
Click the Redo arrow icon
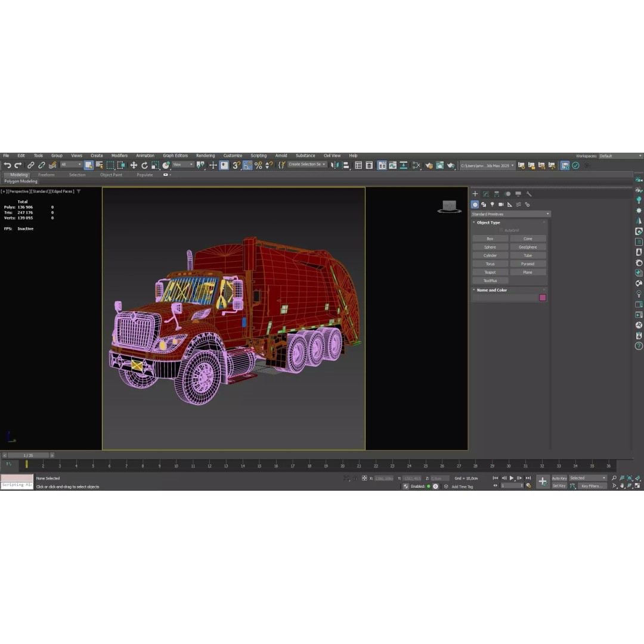pyautogui.click(x=18, y=165)
